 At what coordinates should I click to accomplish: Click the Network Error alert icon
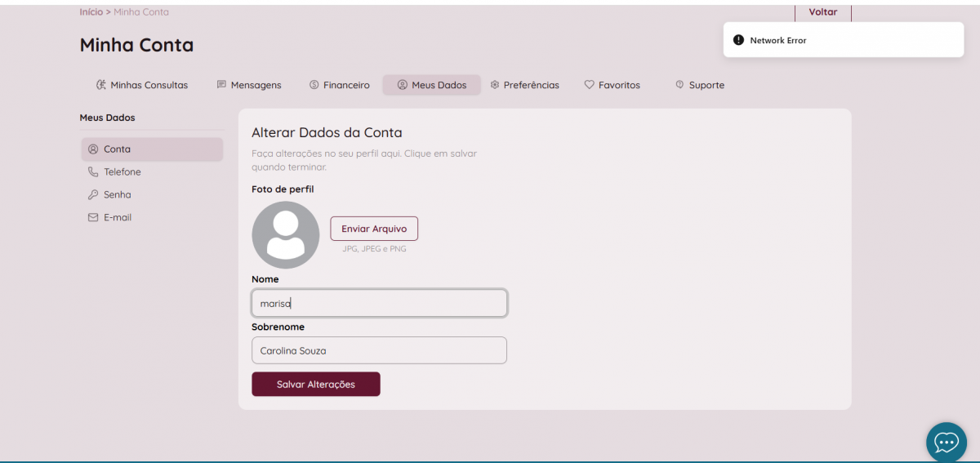click(x=738, y=40)
